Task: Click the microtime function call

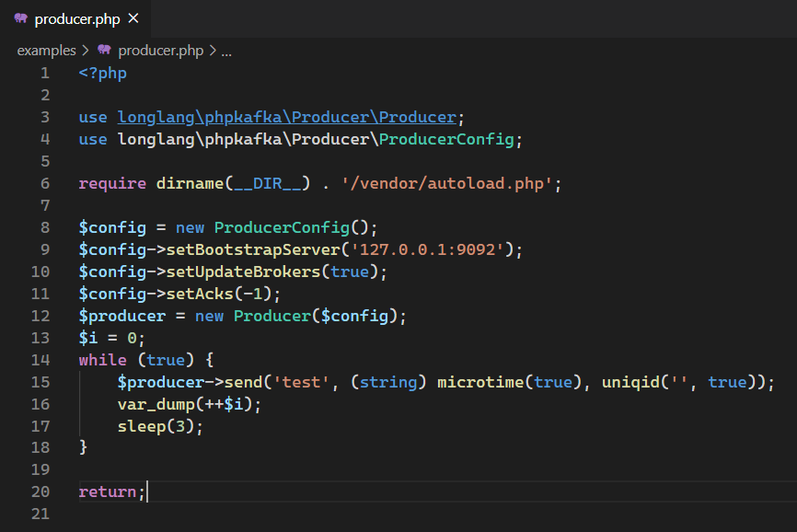Action: pyautogui.click(x=480, y=382)
